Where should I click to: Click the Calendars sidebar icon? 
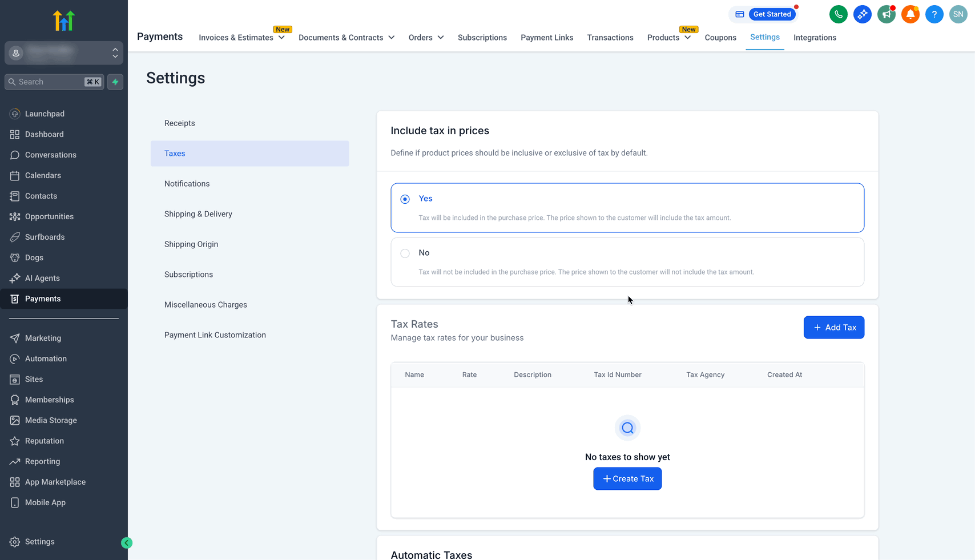15,175
